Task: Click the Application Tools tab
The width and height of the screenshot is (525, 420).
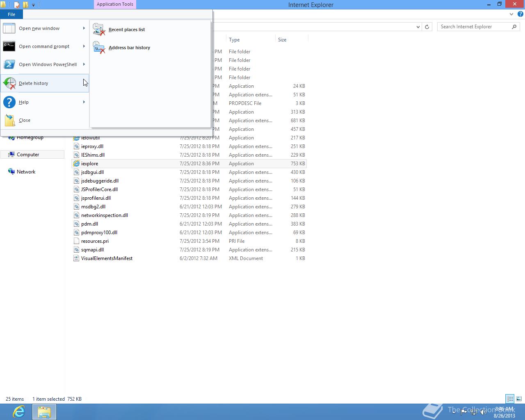Action: [x=115, y=5]
